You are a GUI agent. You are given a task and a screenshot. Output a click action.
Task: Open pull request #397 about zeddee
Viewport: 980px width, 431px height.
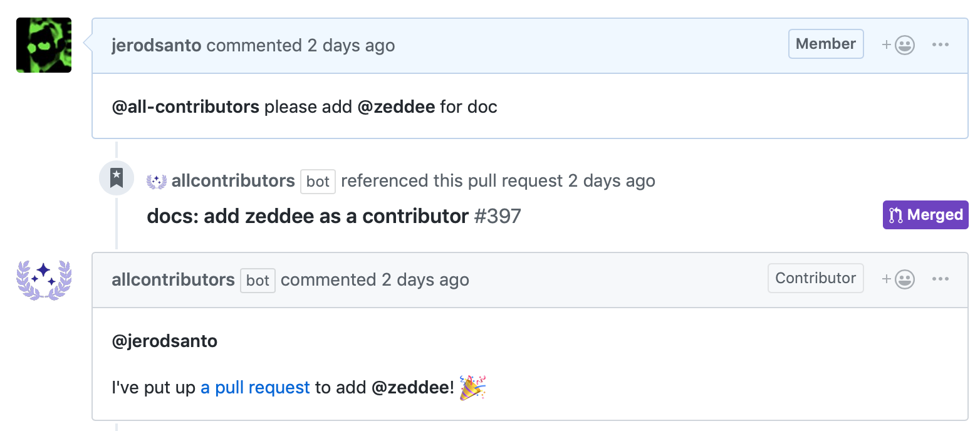pos(334,216)
